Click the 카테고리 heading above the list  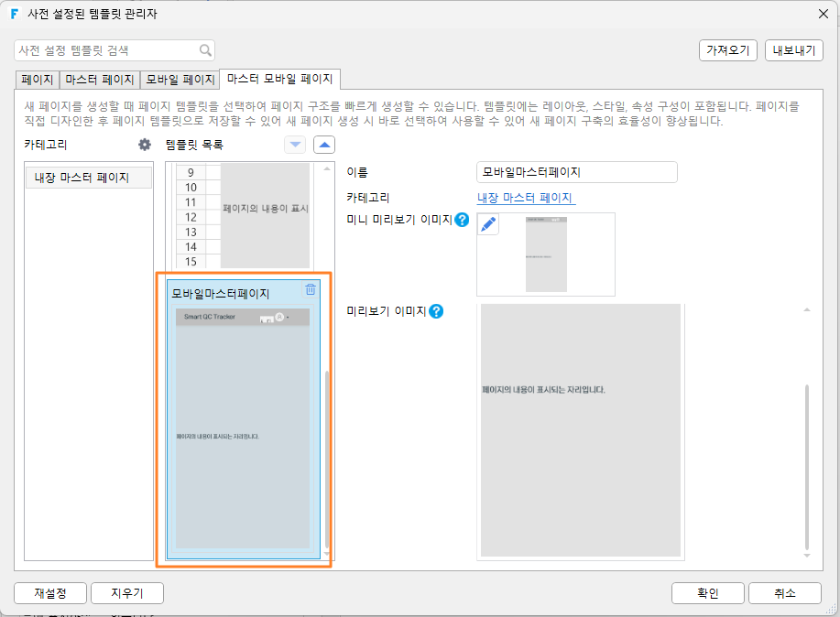click(46, 145)
